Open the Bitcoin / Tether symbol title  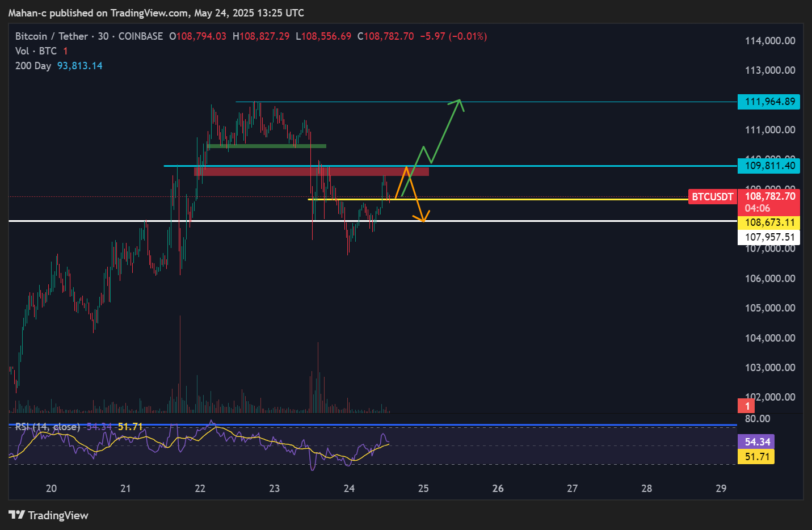tap(52, 36)
